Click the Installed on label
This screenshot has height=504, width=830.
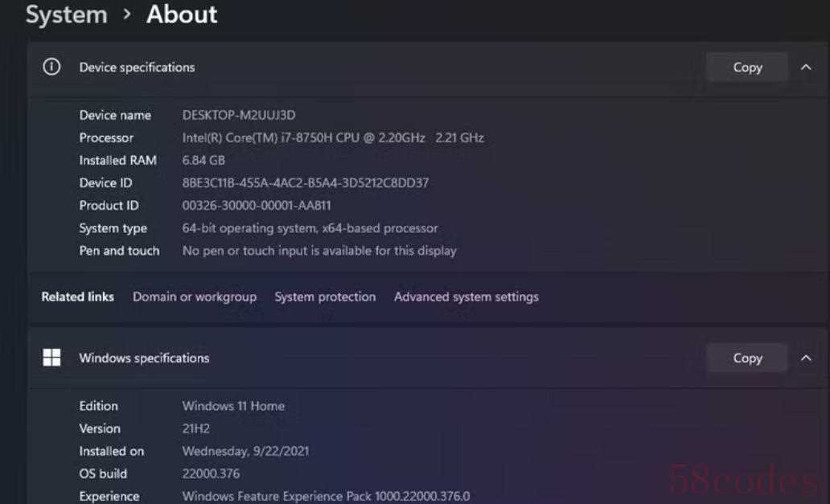(111, 452)
